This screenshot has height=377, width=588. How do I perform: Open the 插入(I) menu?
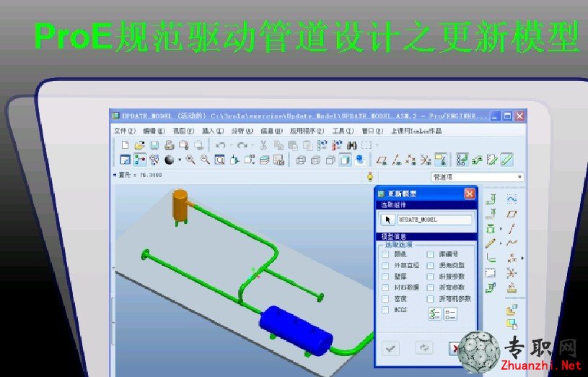coord(213,131)
